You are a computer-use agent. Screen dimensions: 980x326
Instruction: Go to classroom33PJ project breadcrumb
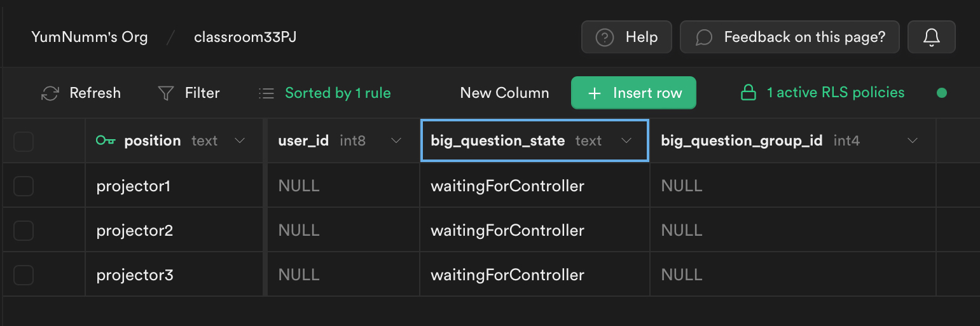(245, 37)
